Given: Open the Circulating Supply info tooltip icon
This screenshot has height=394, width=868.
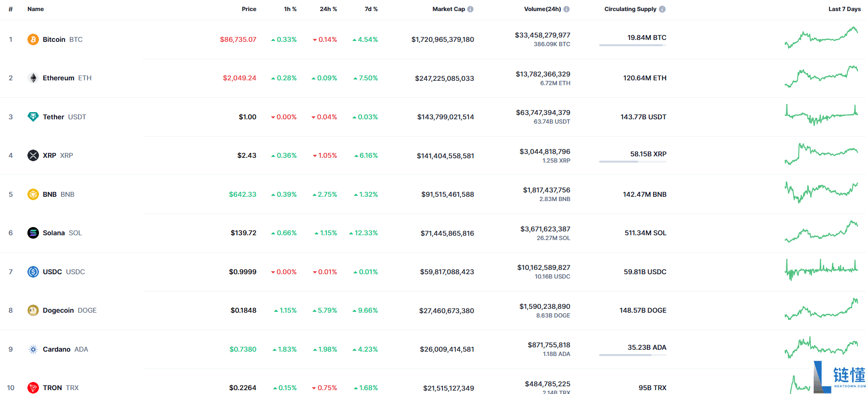Looking at the screenshot, I should point(662,9).
